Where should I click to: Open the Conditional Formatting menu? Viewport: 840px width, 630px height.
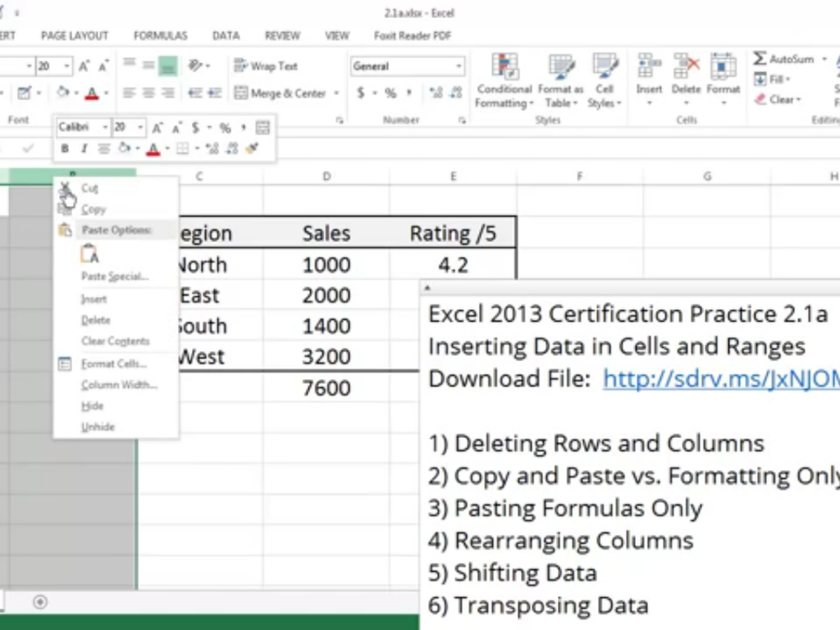point(504,81)
